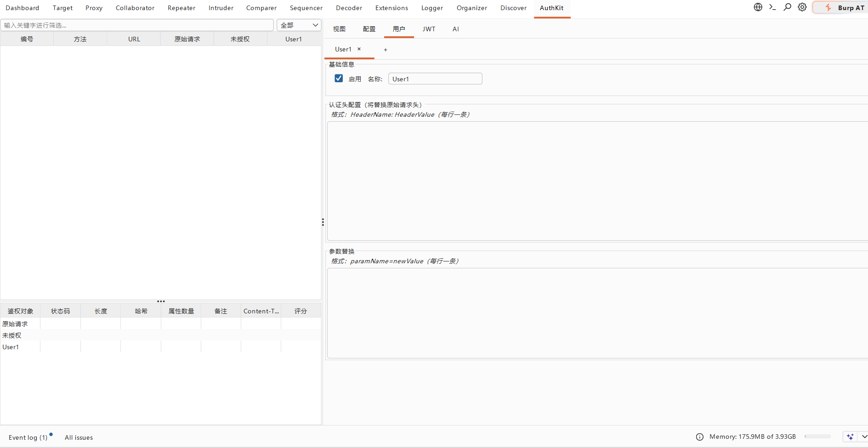868x448 pixels.
Task: Expand the chevron next to the sparkle icon
Action: tap(864, 437)
